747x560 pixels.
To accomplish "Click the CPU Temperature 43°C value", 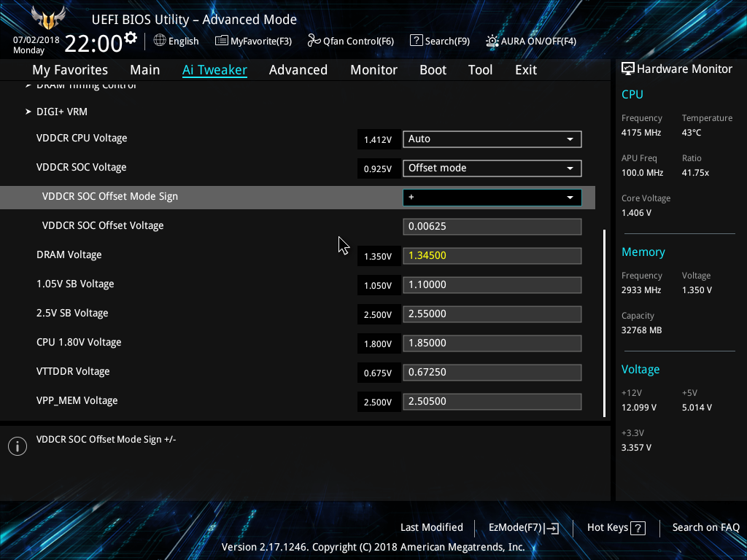I will point(692,133).
